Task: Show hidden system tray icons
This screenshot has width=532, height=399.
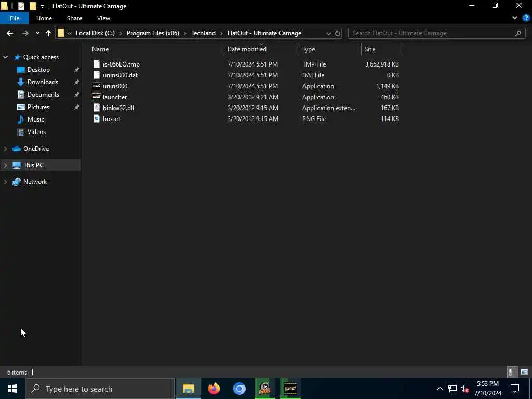Action: tap(440, 389)
